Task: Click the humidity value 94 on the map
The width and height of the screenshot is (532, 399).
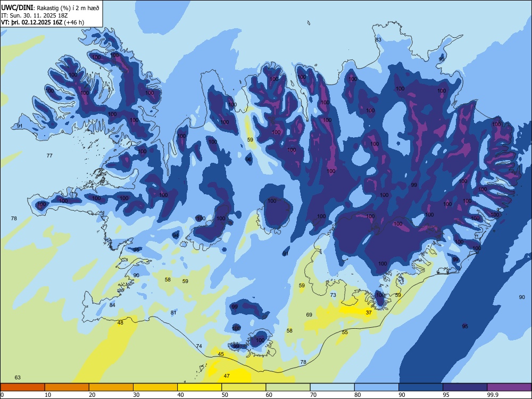Action: coord(176,235)
